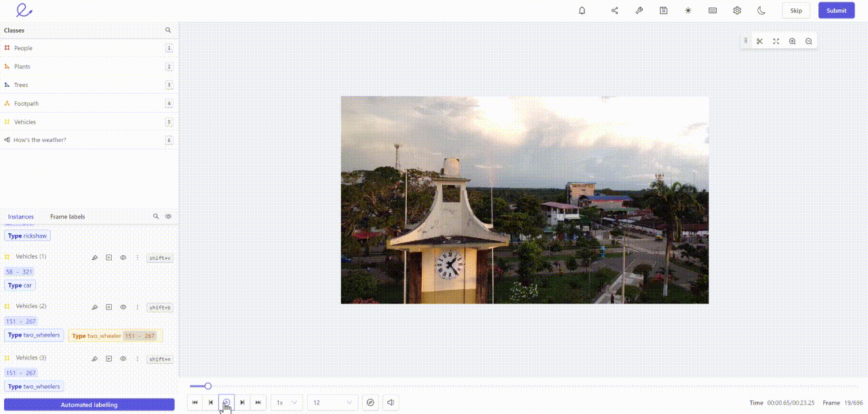Screen dimensions: 868x414
Task: Toggle visibility of all instances
Action: (x=168, y=217)
